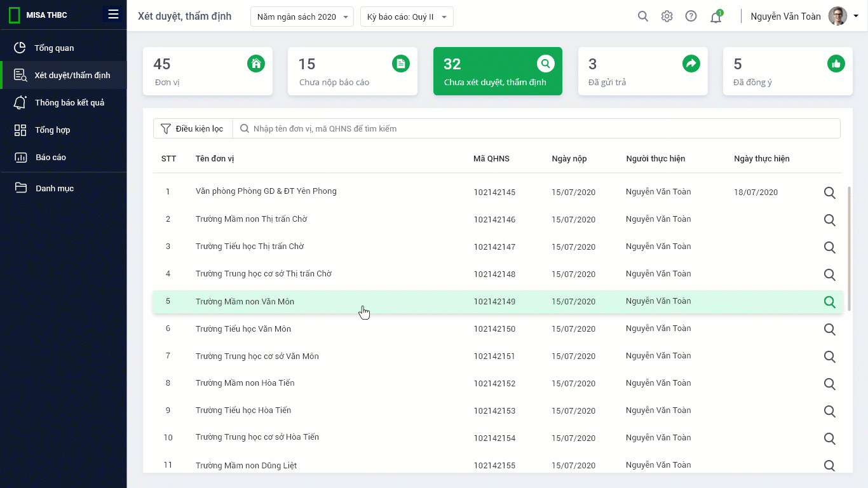Focus the unit name search field
This screenshot has height=488, width=868.
(x=536, y=128)
